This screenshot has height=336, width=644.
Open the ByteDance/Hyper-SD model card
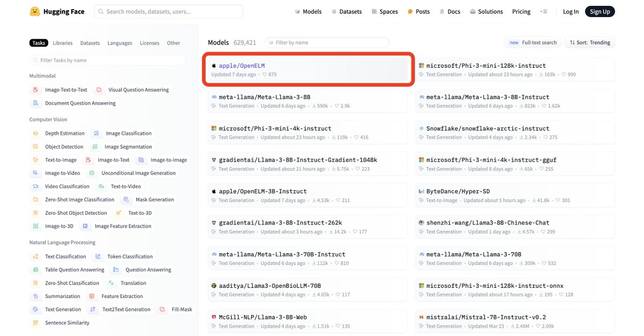click(x=515, y=195)
